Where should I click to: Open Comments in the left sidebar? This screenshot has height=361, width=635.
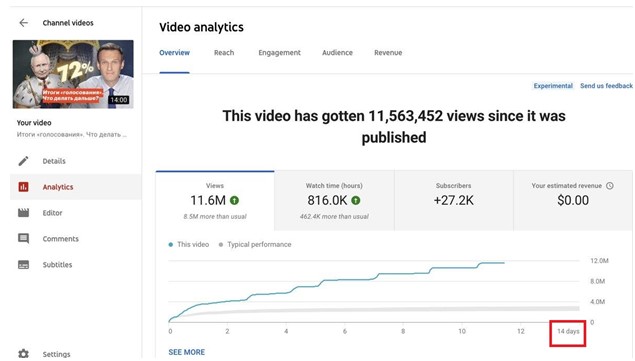pyautogui.click(x=75, y=239)
